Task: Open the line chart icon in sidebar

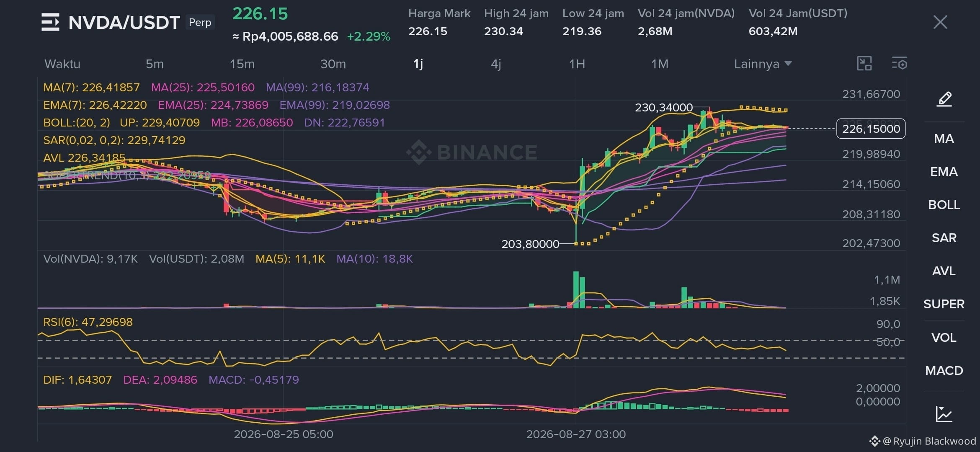Action: coord(944,414)
